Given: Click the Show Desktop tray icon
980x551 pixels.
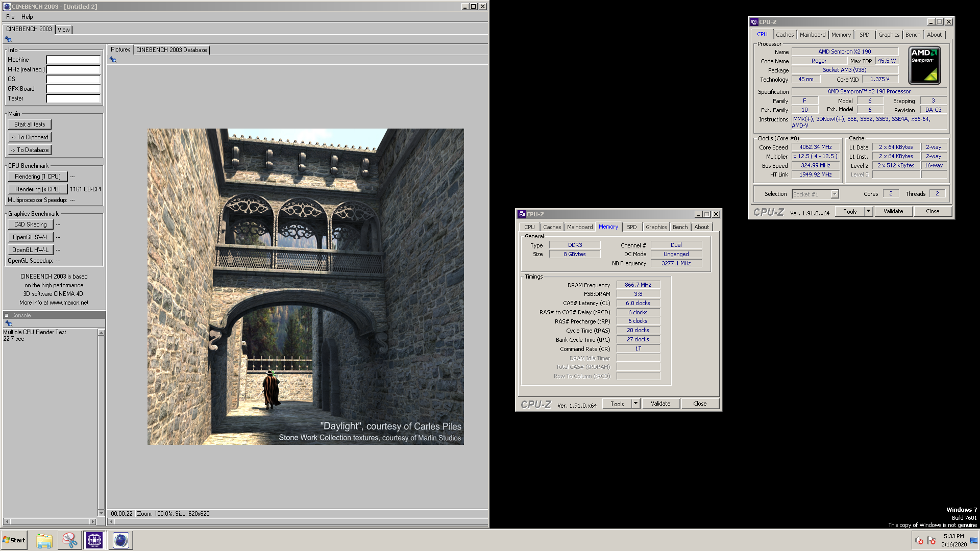Looking at the screenshot, I should pos(974,541).
